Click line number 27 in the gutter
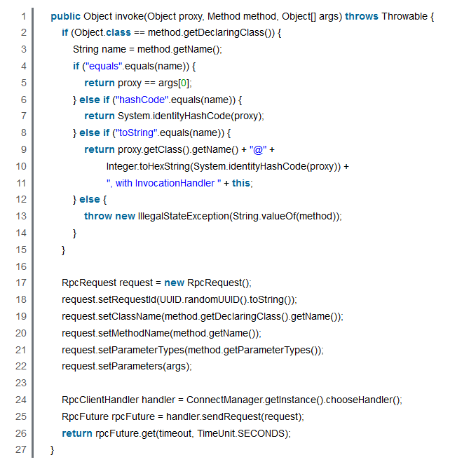The height and width of the screenshot is (462, 476). (x=21, y=449)
